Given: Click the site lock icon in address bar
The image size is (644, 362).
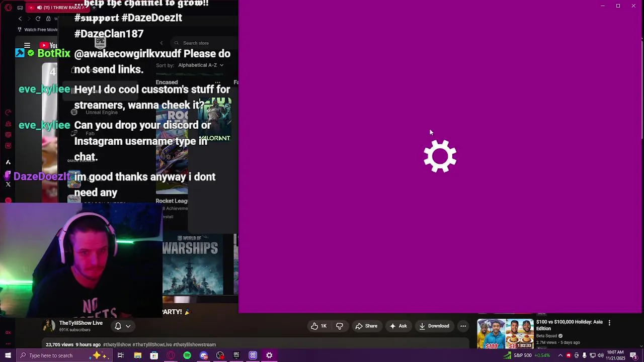Looking at the screenshot, I should [x=48, y=19].
